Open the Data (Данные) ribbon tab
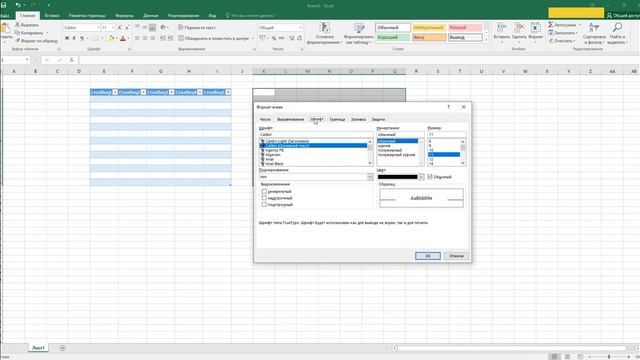 [151, 16]
